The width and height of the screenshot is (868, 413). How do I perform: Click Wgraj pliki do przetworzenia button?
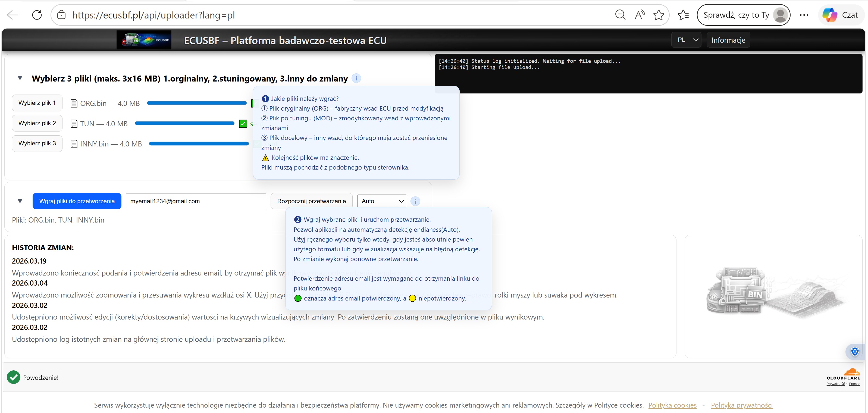pos(77,201)
